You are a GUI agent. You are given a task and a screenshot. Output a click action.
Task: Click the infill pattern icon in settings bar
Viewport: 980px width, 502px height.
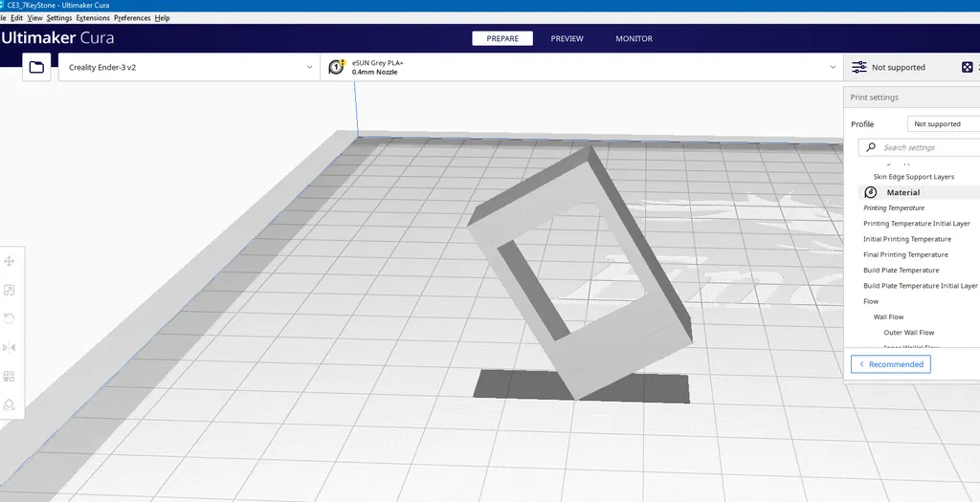[967, 67]
